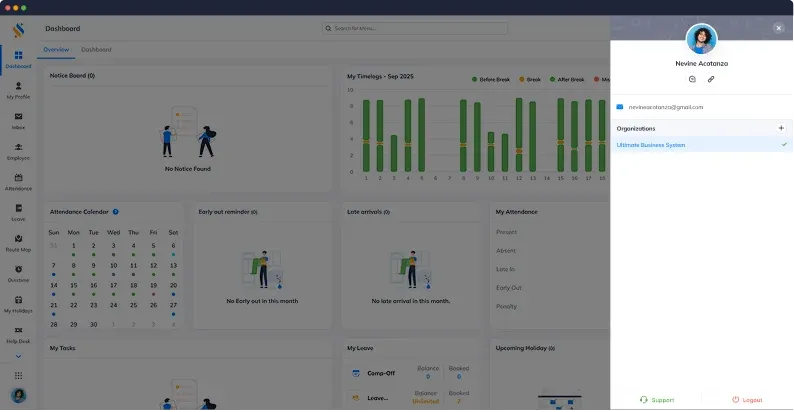Click Present row in My Attendance
The width and height of the screenshot is (794, 412).
click(506, 232)
